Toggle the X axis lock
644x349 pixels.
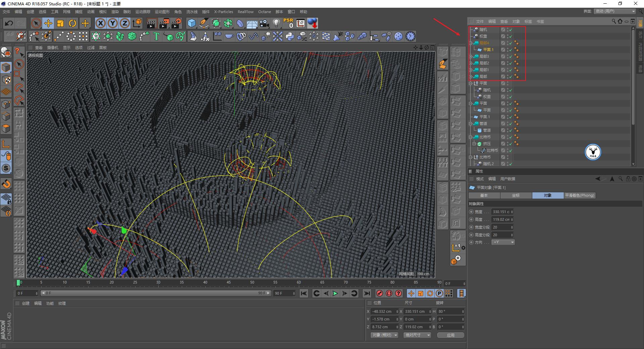[100, 23]
